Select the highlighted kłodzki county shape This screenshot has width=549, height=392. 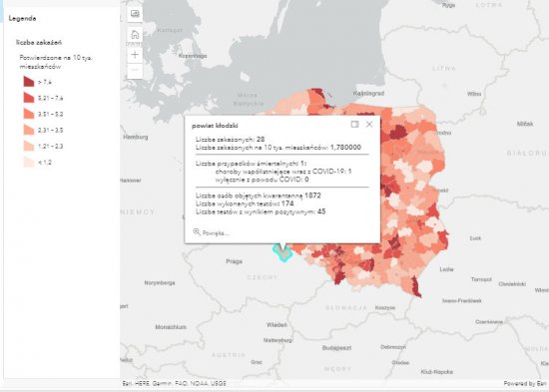[x=282, y=253]
